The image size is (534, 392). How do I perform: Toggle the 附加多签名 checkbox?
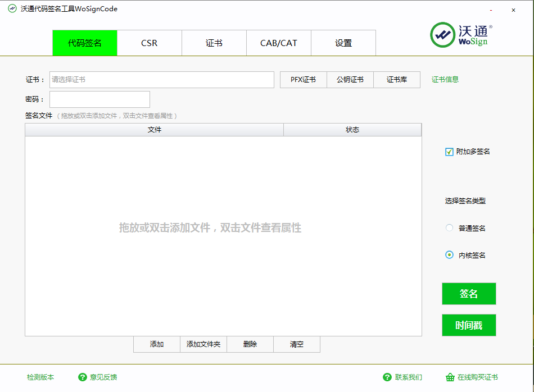449,152
